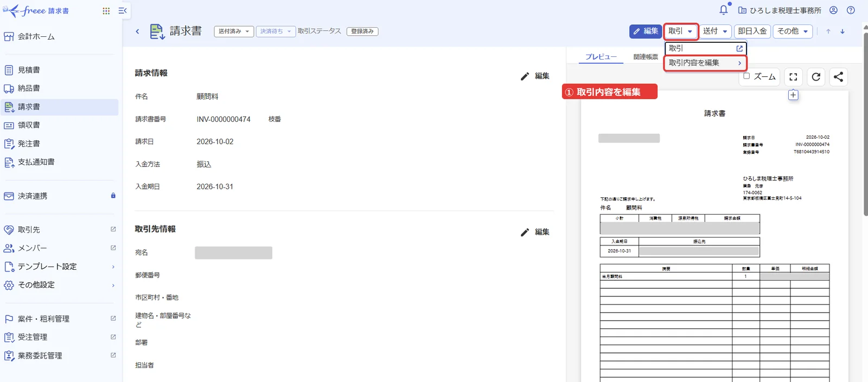Open notifications bell icon
The height and width of the screenshot is (382, 868).
724,10
